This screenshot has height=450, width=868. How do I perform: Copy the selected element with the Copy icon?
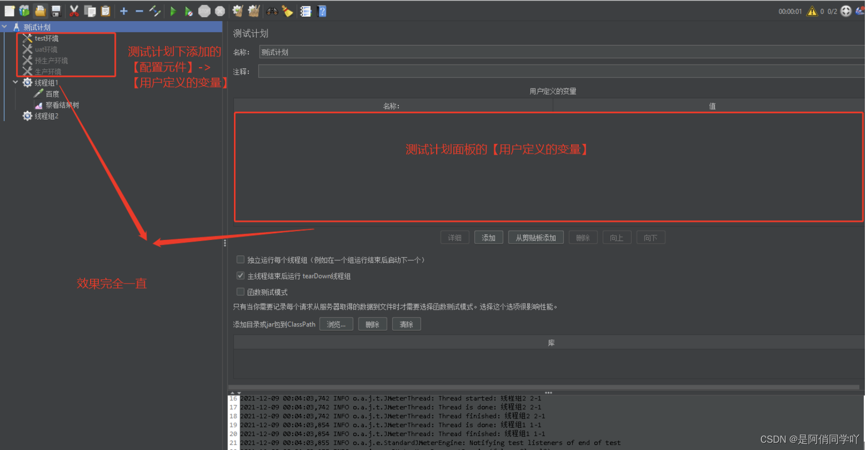point(90,11)
